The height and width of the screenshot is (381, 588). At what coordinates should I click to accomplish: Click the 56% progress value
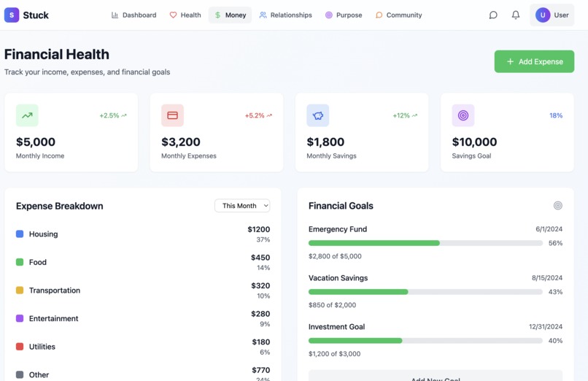pos(555,243)
